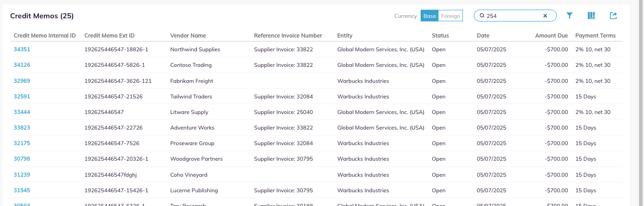The image size is (644, 206).
Task: Click Open status in Proseware Group row
Action: click(x=438, y=143)
